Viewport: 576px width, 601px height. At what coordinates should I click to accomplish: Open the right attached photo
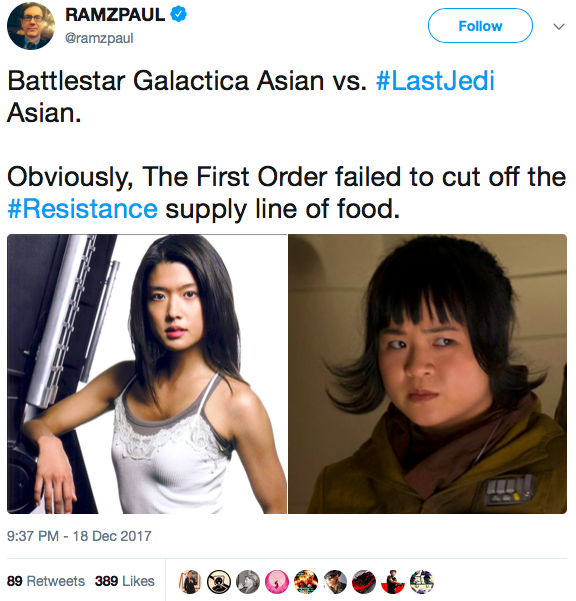[x=427, y=374]
